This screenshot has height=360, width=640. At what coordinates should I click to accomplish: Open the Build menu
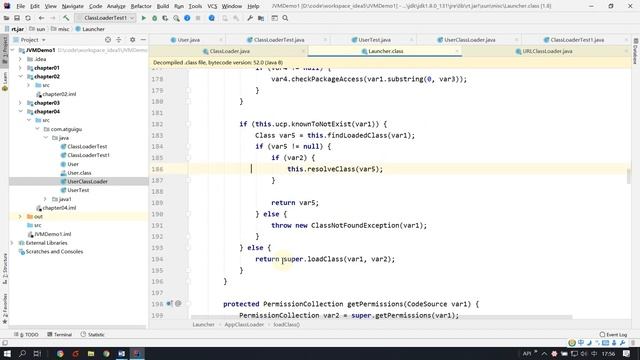tap(163, 6)
